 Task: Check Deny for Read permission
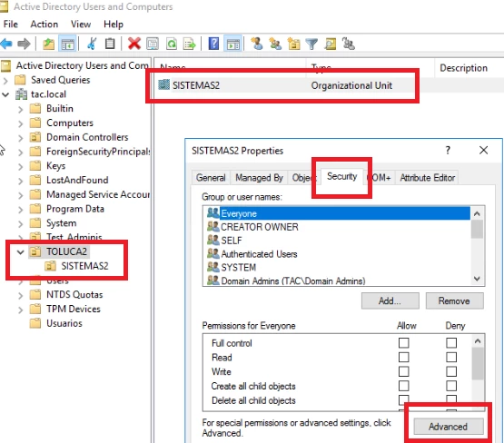click(x=451, y=358)
